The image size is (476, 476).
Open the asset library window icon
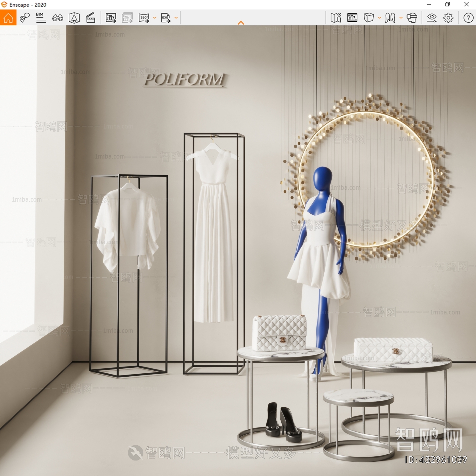(x=352, y=18)
